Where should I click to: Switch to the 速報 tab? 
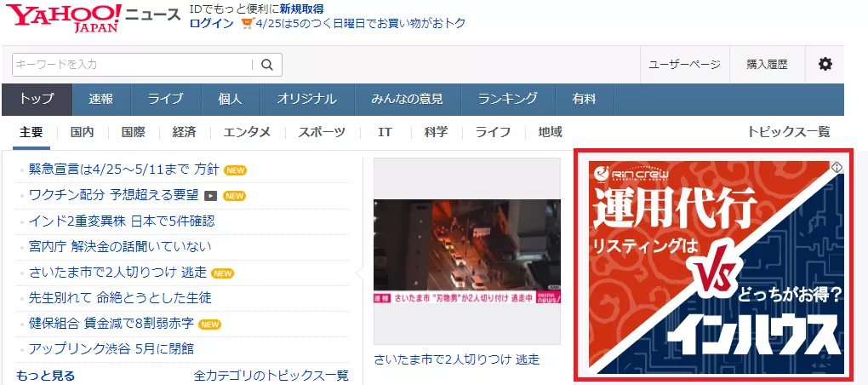click(x=101, y=100)
